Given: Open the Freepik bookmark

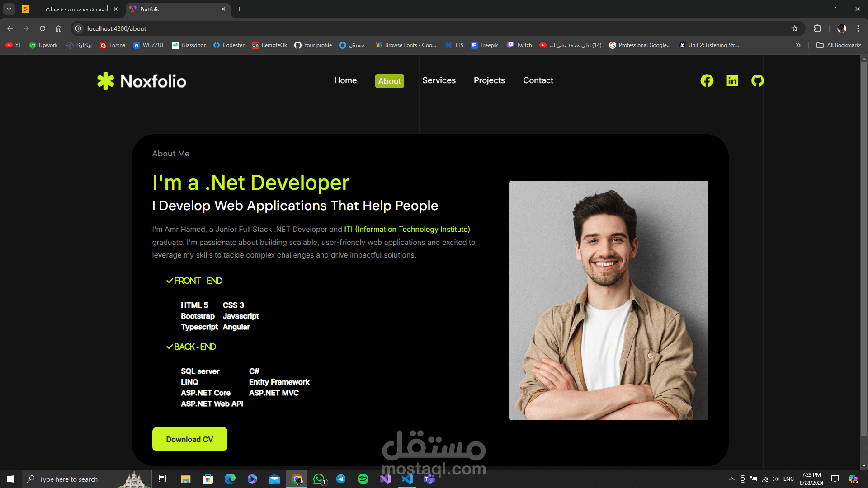Looking at the screenshot, I should click(485, 45).
